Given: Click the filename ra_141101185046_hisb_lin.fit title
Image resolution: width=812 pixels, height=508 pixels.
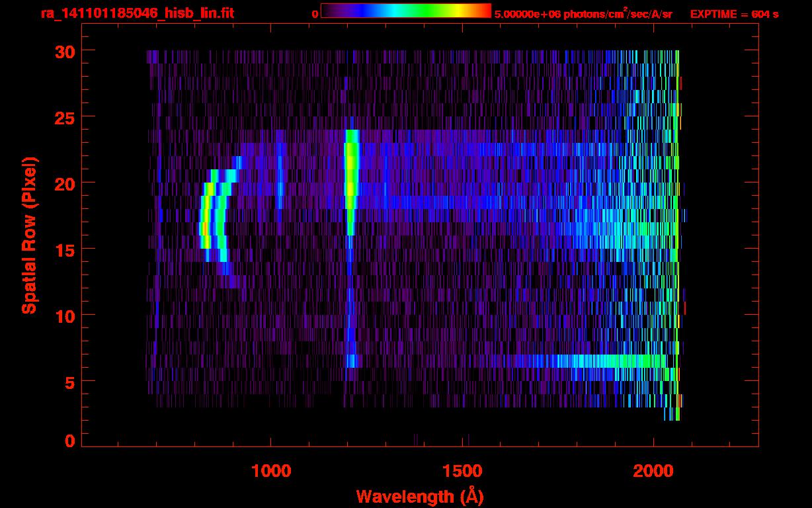Looking at the screenshot, I should tap(137, 13).
